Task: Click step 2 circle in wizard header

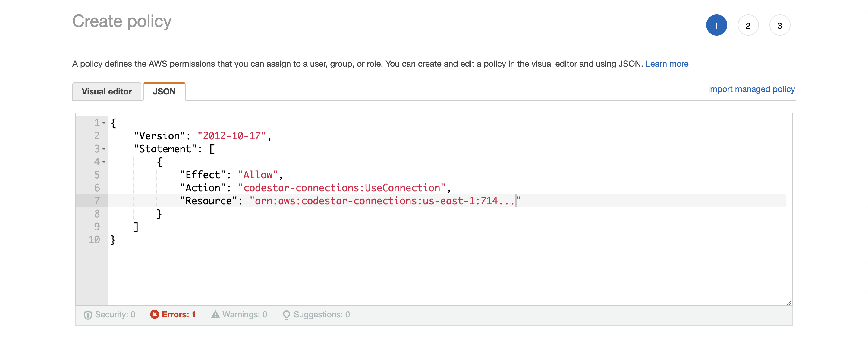Action: coord(748,25)
